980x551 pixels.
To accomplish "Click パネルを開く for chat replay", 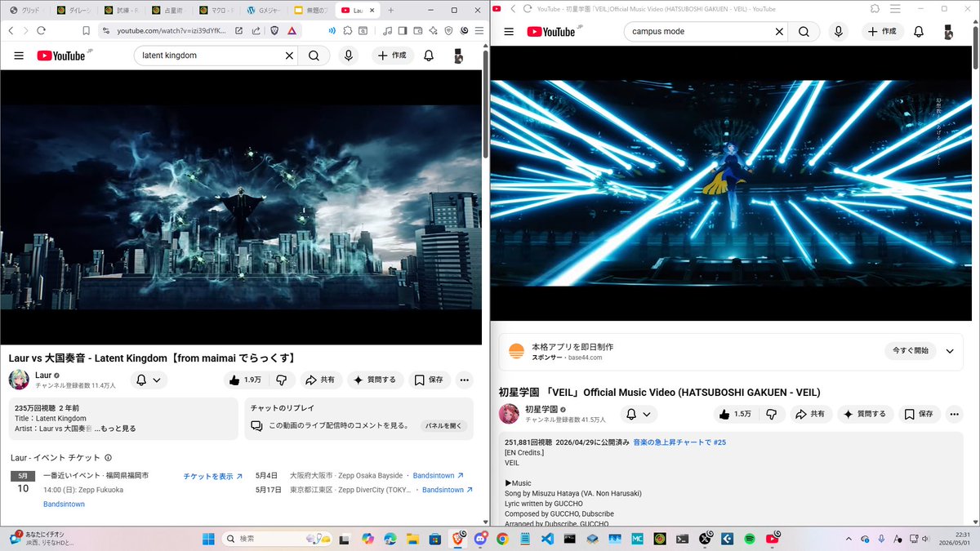I will pos(444,425).
